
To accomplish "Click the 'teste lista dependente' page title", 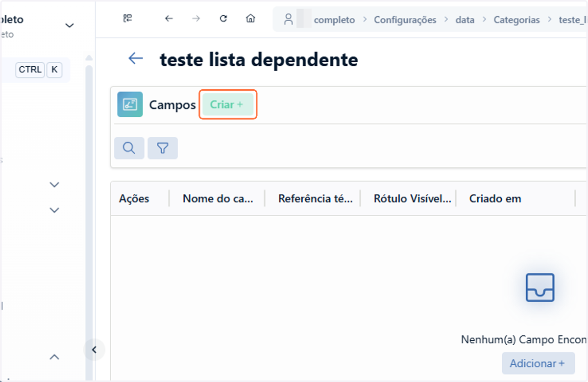I will (x=259, y=59).
